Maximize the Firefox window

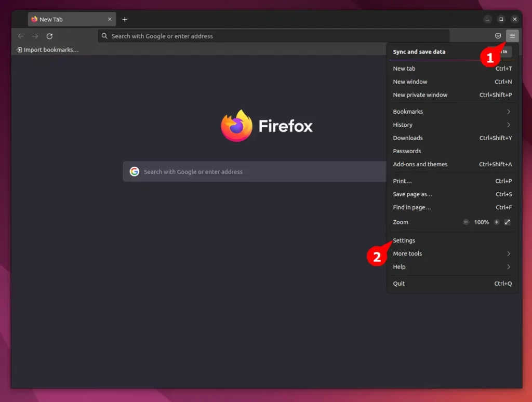tap(501, 19)
